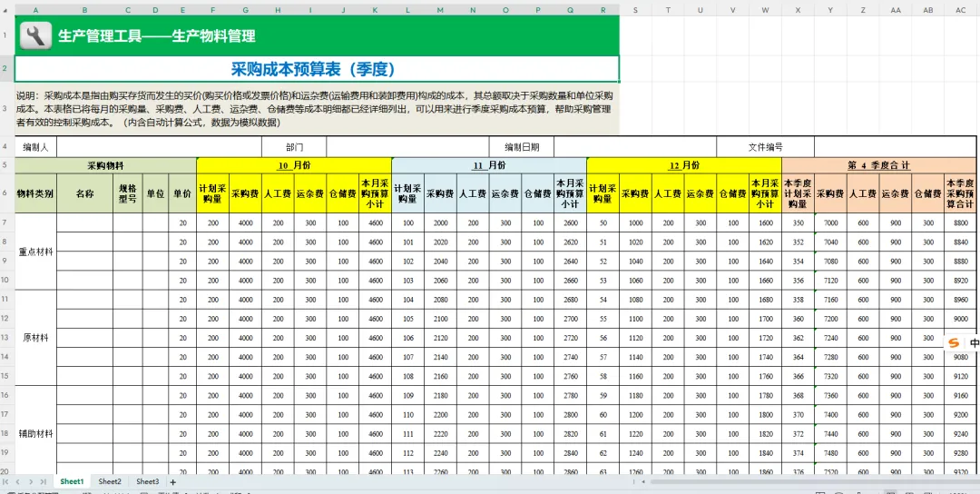This screenshot has height=494, width=980.
Task: Click the empty field next to 部门
Action: coord(408,147)
